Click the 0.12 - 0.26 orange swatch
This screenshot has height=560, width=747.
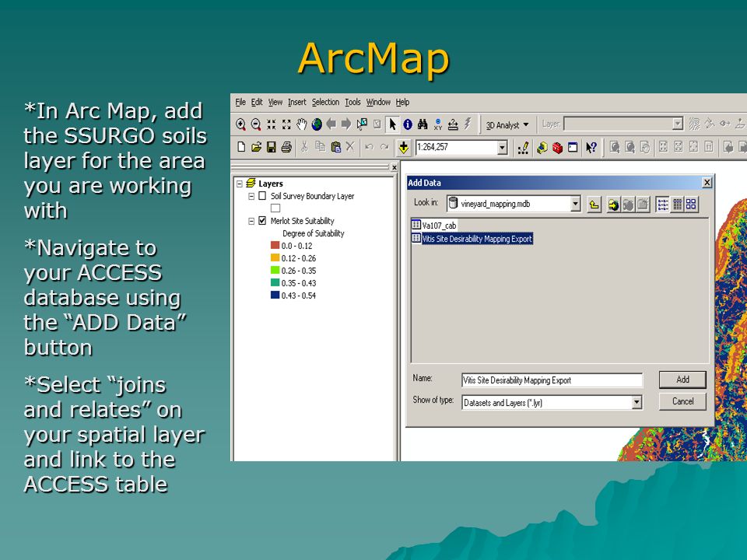[275, 257]
